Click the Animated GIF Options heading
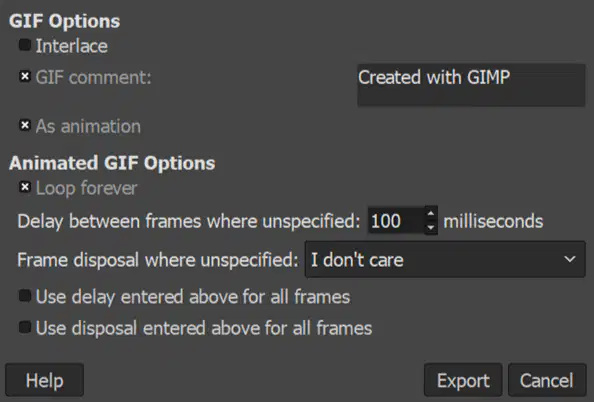594x402 pixels. (x=112, y=164)
